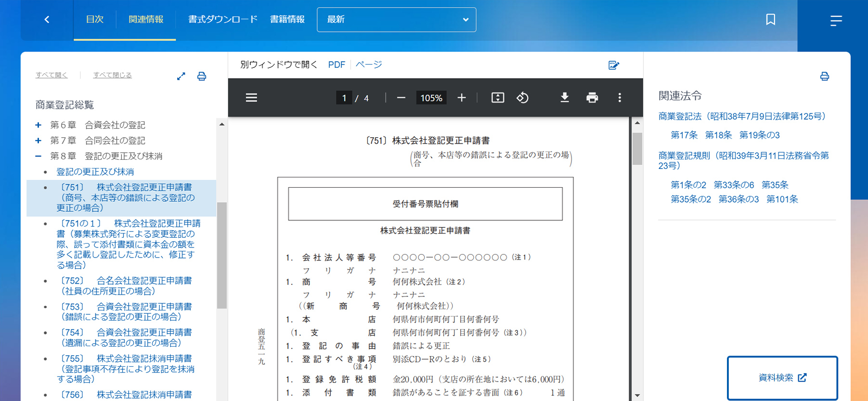Open 第18条 link
Viewport: 868px width, 401px height.
(x=718, y=135)
